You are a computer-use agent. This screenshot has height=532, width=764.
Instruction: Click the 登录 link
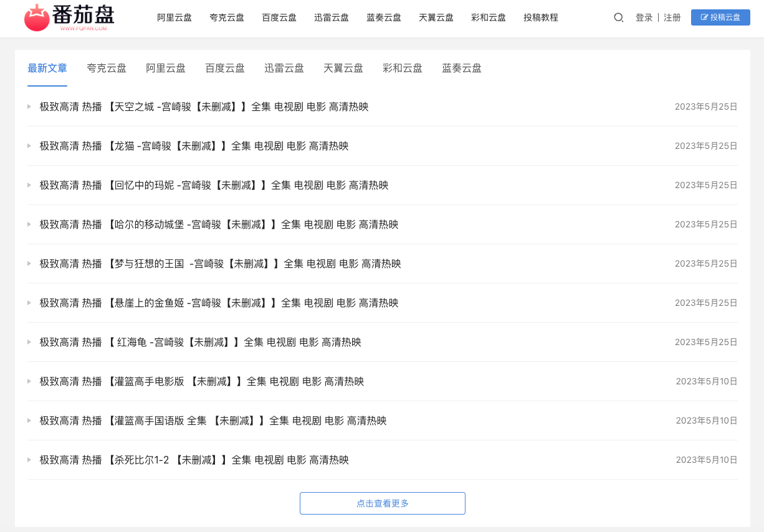644,17
